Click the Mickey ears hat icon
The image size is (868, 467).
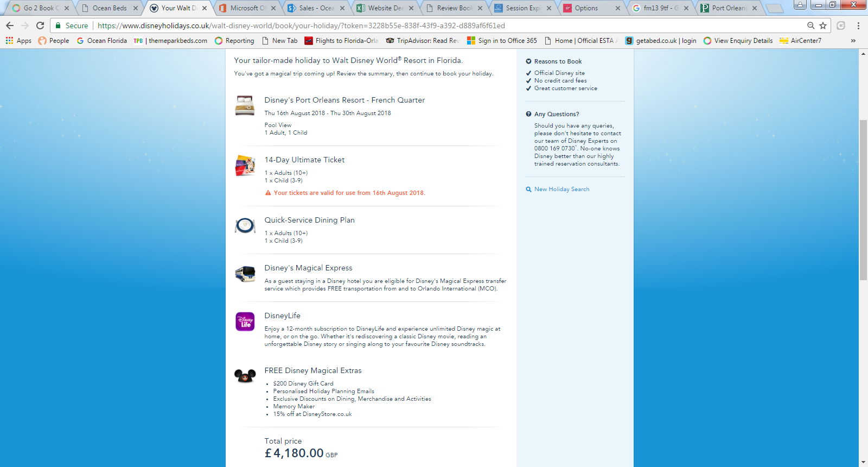[x=245, y=376]
